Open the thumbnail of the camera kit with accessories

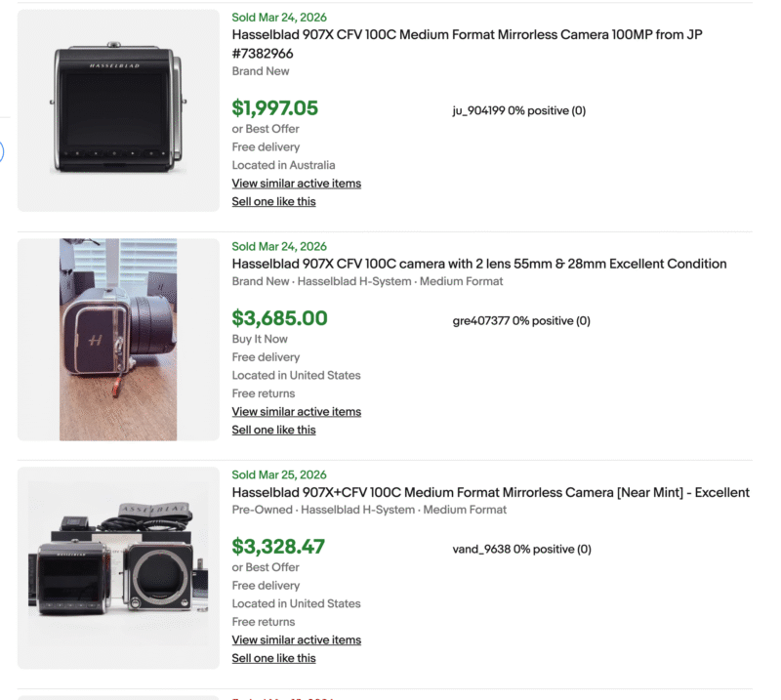(x=117, y=564)
